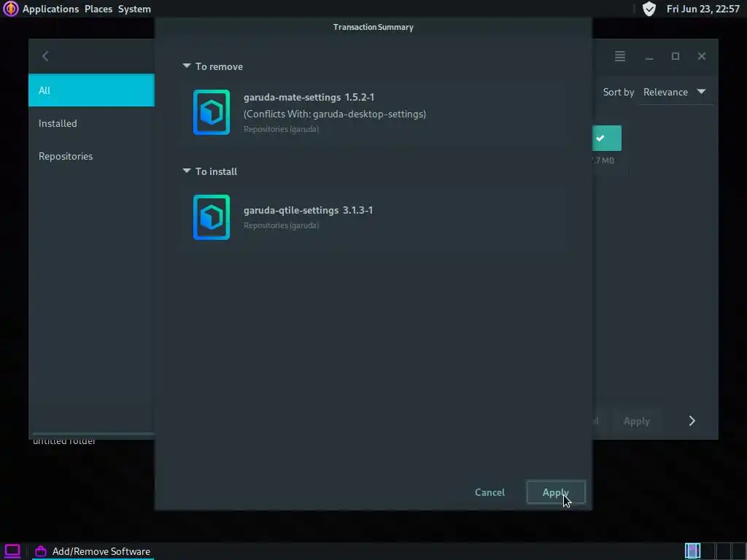Screen dimensions: 747x560
Task: Click Cancel in Transaction Summary dialog
Action: click(x=489, y=492)
